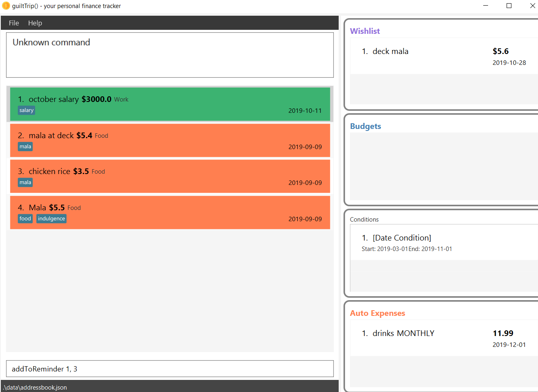Click the mala tag under chicken rice
The height and width of the screenshot is (392, 538).
pyautogui.click(x=25, y=183)
